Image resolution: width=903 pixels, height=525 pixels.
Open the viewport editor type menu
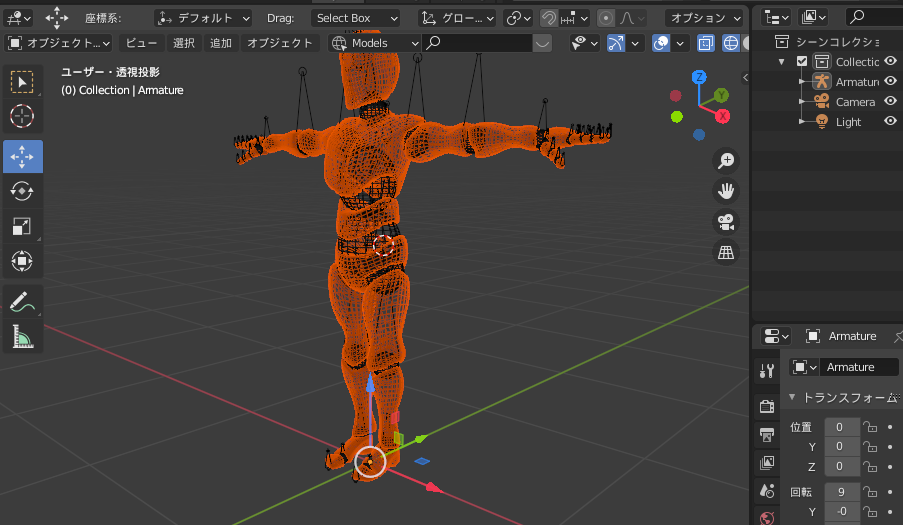[x=17, y=18]
